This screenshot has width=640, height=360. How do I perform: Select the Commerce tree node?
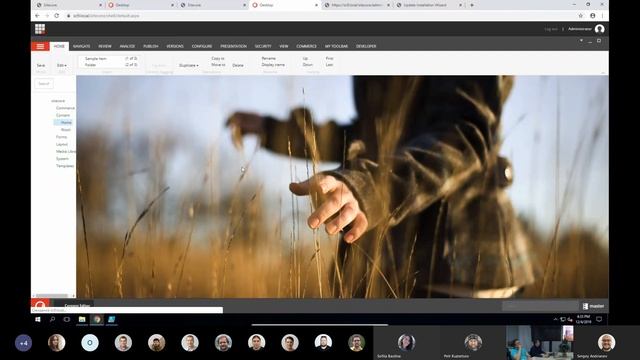pyautogui.click(x=65, y=108)
